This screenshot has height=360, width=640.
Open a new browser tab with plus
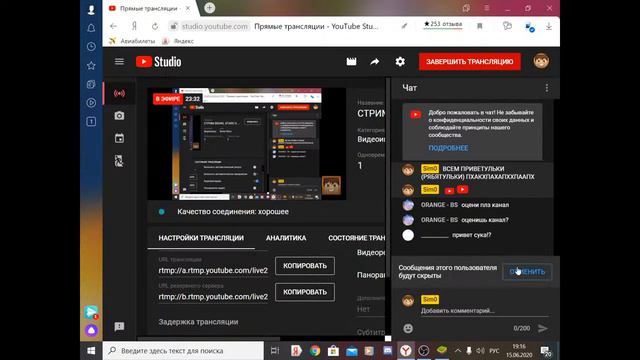209,8
